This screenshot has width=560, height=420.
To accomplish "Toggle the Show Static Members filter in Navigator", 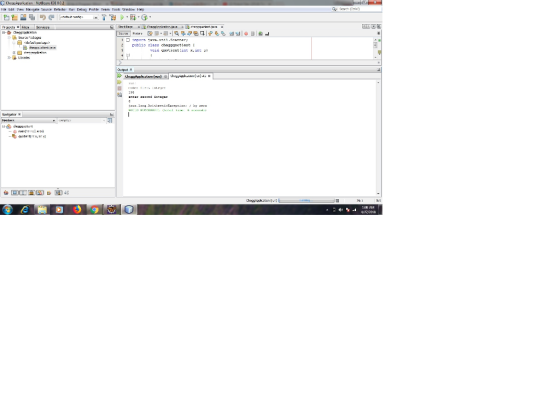I will (x=22, y=193).
